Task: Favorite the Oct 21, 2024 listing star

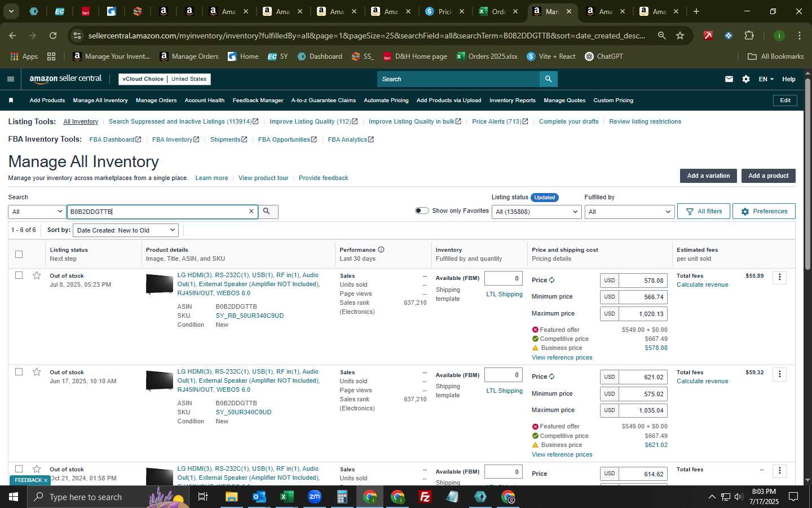Action: (37, 469)
